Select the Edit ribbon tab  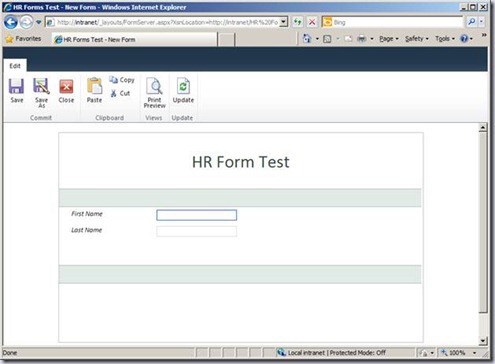(15, 66)
